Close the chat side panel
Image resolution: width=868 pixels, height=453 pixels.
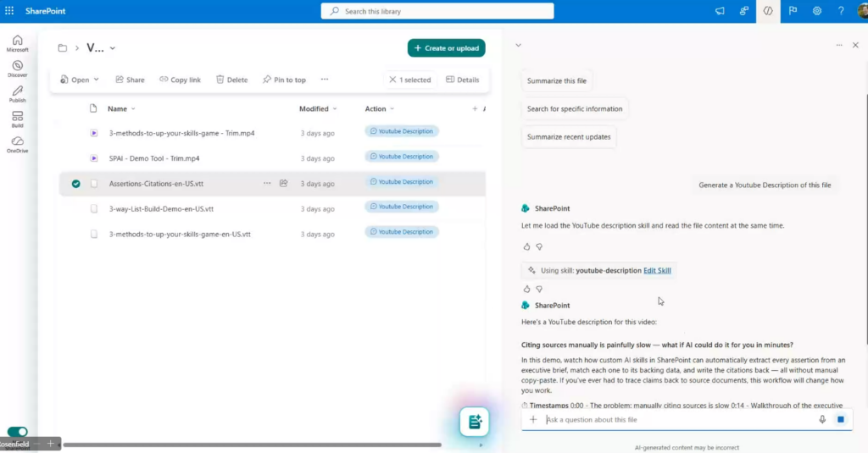point(855,46)
